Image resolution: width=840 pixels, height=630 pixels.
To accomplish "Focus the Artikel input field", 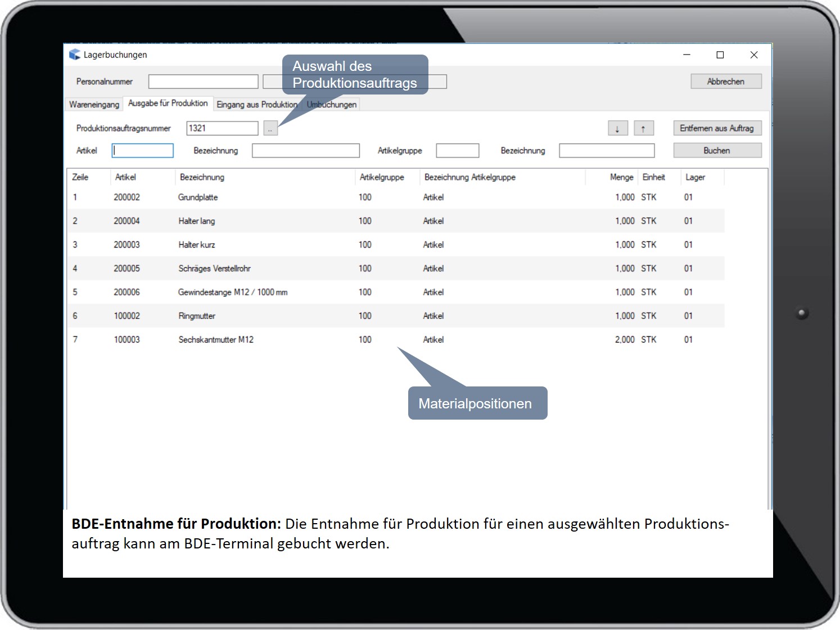I will coord(143,151).
